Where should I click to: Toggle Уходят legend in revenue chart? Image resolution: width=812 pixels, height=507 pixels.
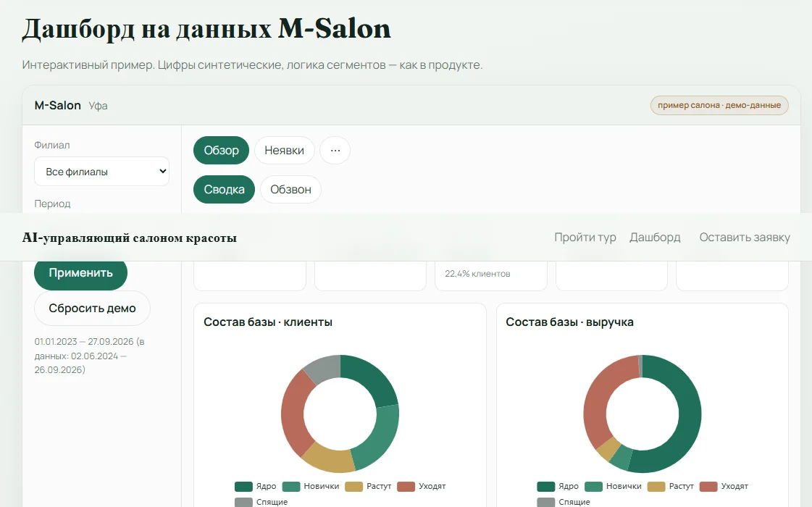click(724, 486)
